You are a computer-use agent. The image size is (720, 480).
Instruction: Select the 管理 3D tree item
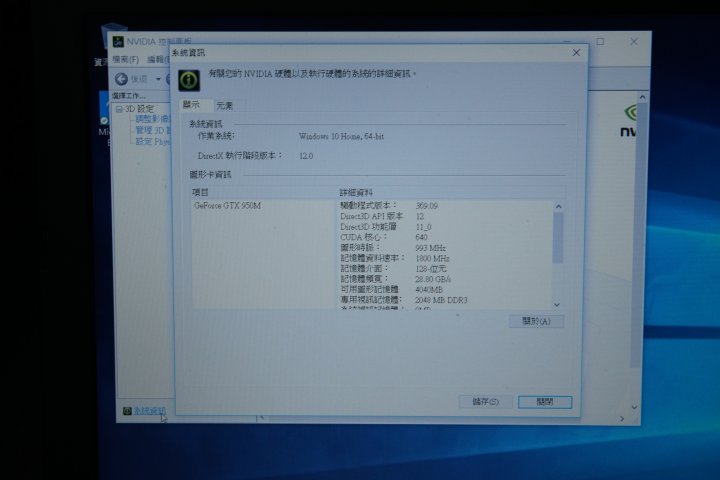click(x=153, y=130)
